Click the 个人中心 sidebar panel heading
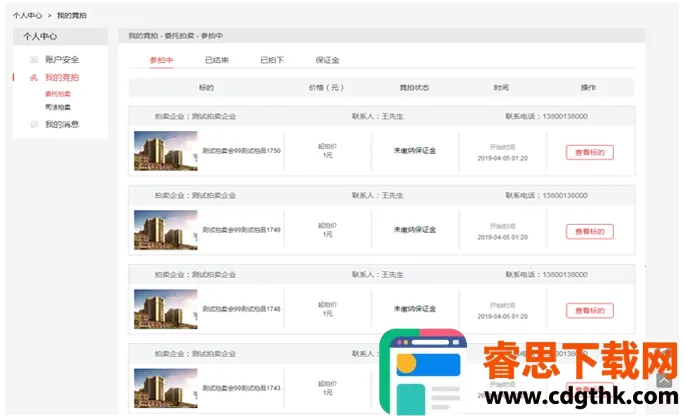Viewport: 684px width, 418px height. [40, 37]
